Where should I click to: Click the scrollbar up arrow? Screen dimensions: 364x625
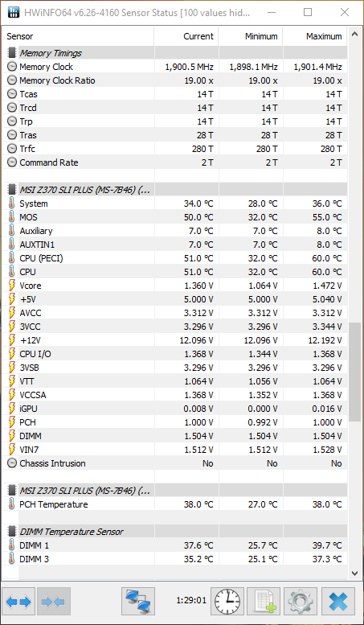coord(355,35)
